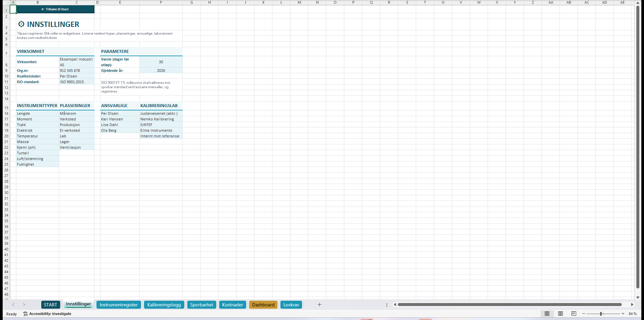Select the Innstillinger sheet tab
This screenshot has height=320, width=644.
click(x=78, y=304)
